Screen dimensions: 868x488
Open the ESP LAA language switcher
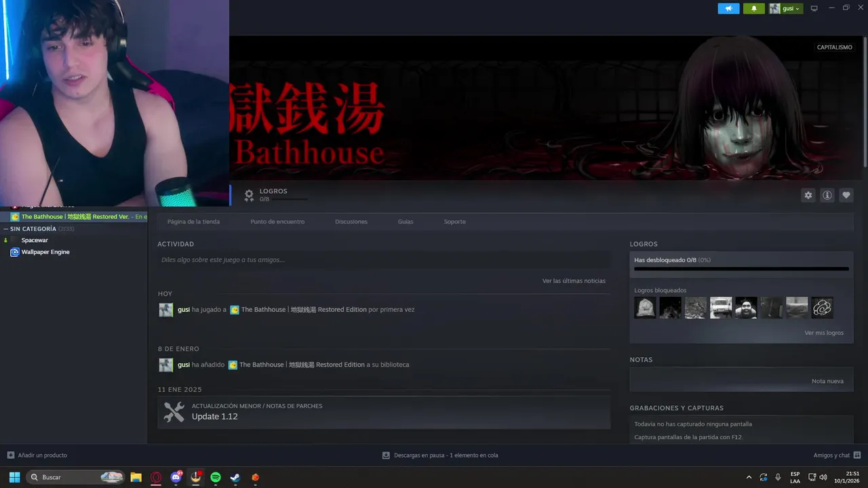coord(795,477)
